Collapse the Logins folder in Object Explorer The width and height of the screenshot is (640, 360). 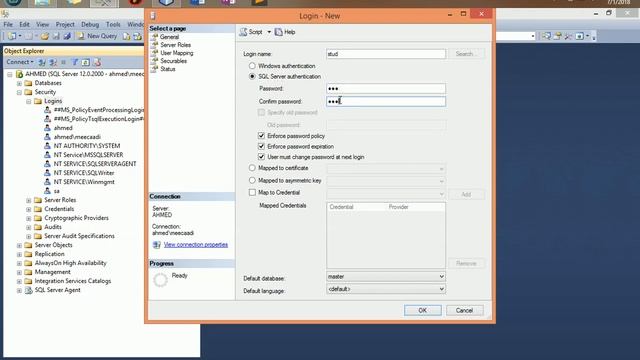tap(29, 101)
